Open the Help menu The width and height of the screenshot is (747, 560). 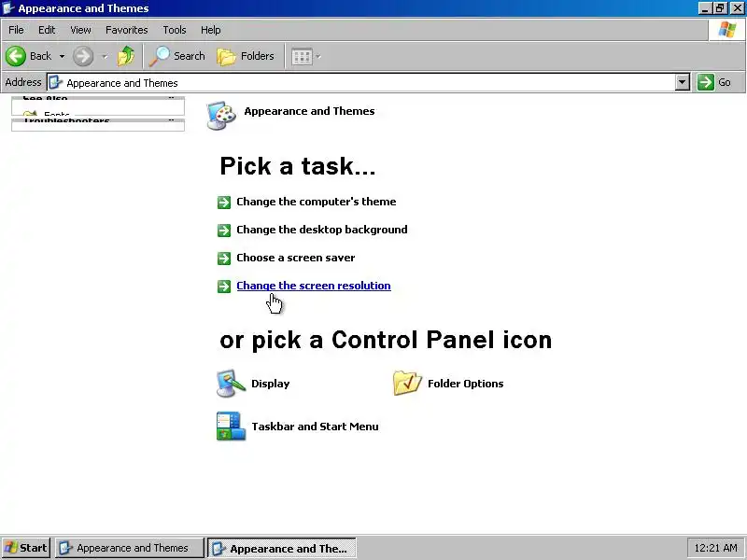[211, 30]
